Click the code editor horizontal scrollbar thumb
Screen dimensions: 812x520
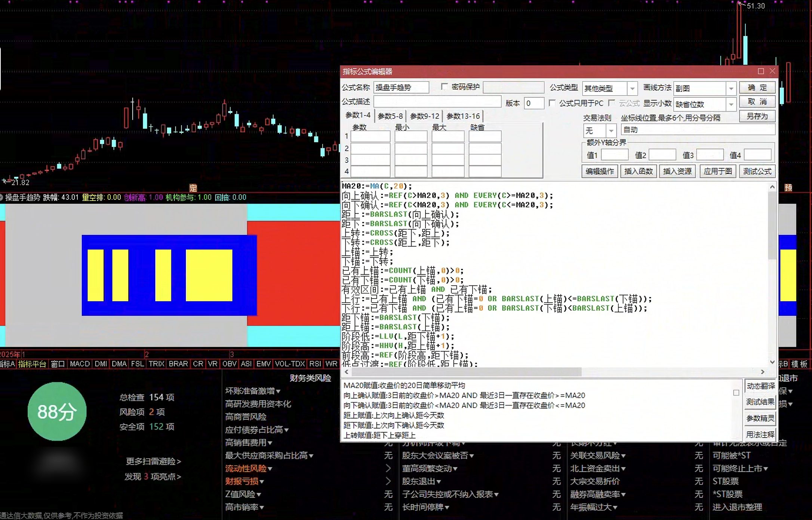[x=467, y=372]
